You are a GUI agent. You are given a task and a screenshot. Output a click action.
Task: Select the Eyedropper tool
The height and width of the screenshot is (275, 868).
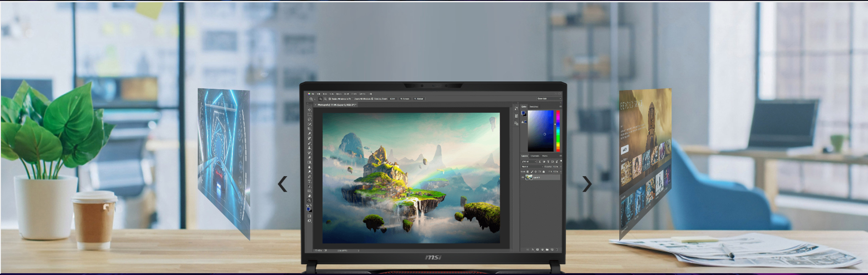[309, 134]
